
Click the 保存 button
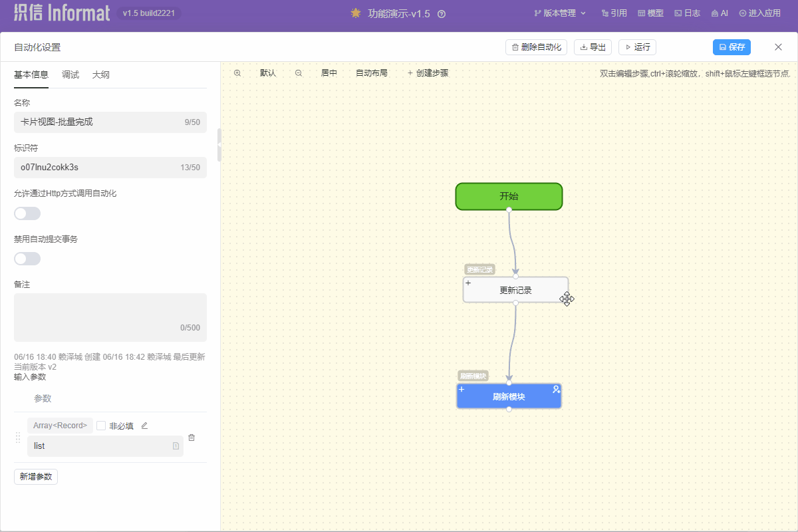pos(731,47)
